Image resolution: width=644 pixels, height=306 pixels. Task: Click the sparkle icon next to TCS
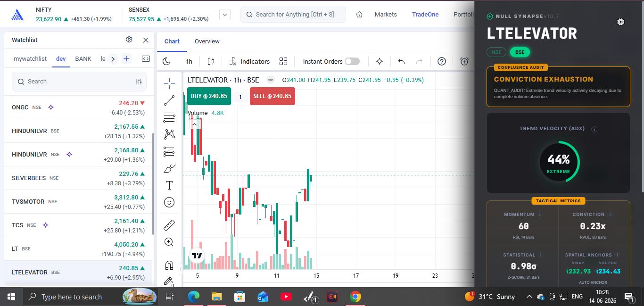[45, 225]
